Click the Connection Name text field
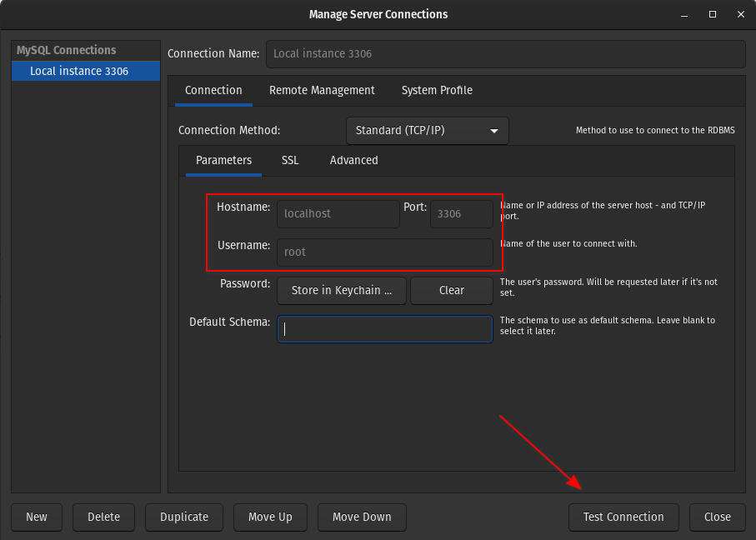This screenshot has width=756, height=540. pos(504,53)
